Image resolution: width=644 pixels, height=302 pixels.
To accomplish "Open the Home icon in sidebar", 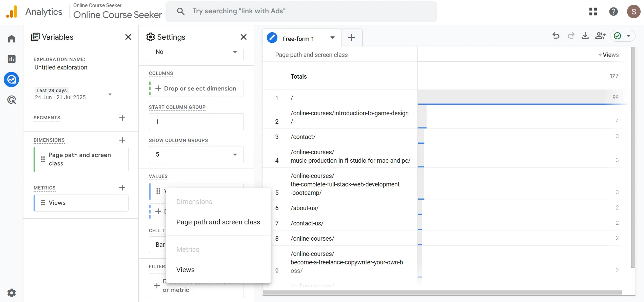I will tap(12, 39).
